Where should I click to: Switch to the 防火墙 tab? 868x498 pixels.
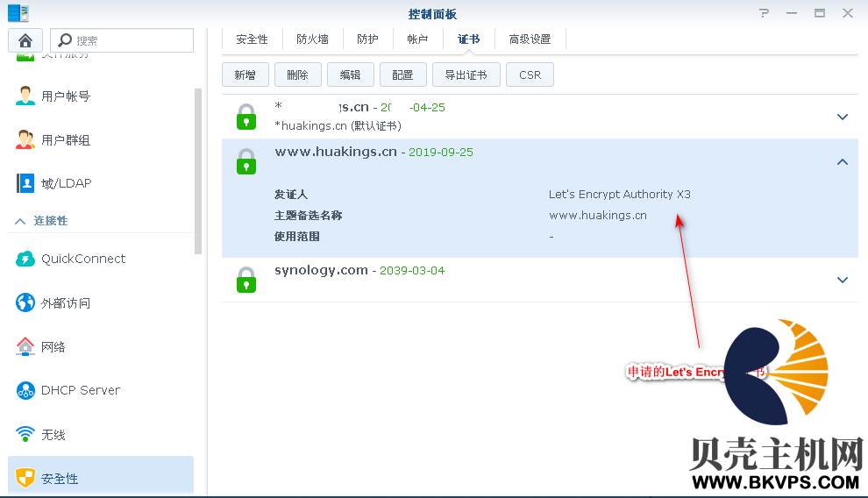[x=312, y=39]
